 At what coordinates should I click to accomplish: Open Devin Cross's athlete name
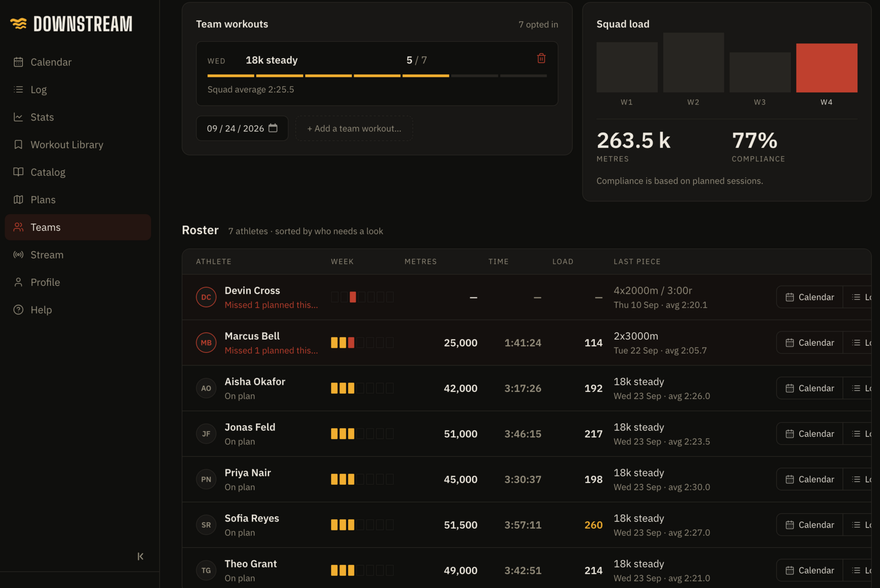(x=252, y=290)
